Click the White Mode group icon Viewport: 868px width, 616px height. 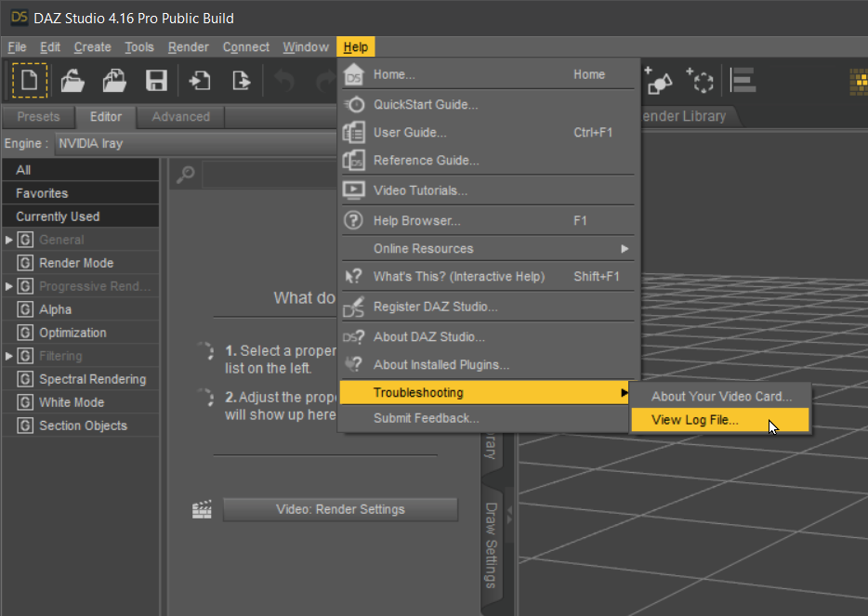25,402
